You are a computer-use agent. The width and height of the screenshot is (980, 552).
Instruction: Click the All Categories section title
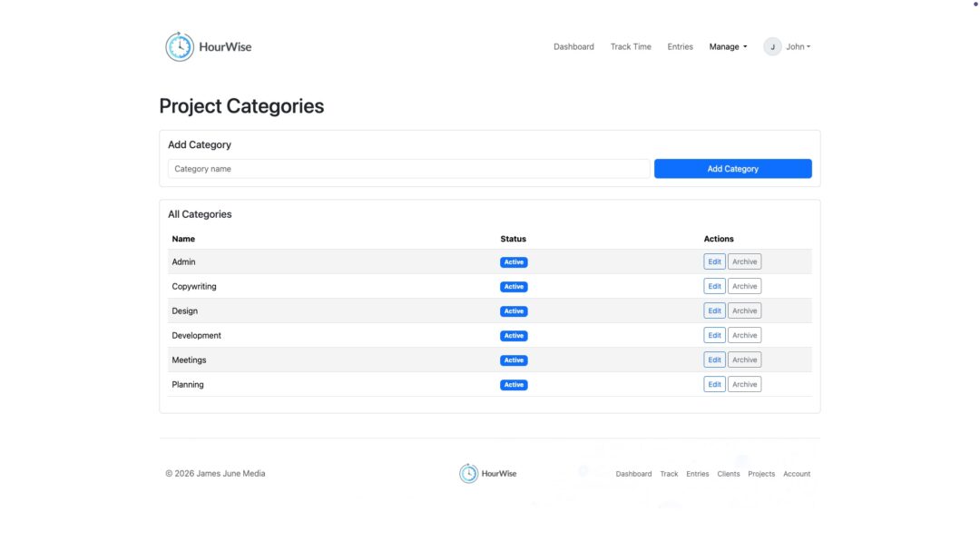pos(200,214)
